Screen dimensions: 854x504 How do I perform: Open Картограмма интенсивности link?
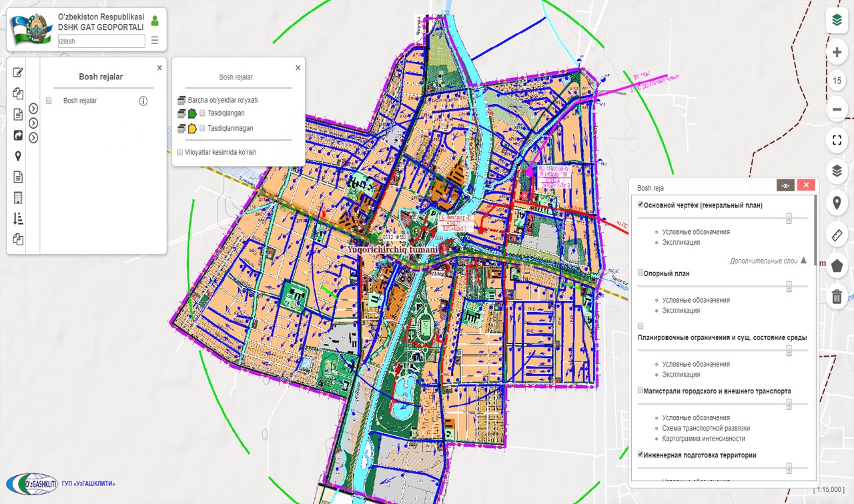pos(703,439)
